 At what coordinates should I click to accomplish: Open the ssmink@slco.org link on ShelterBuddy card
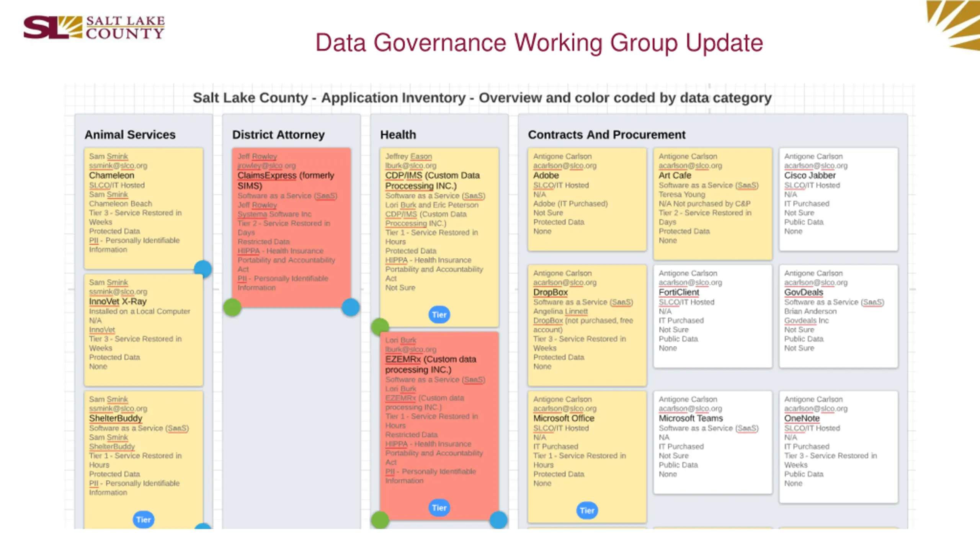(x=118, y=409)
